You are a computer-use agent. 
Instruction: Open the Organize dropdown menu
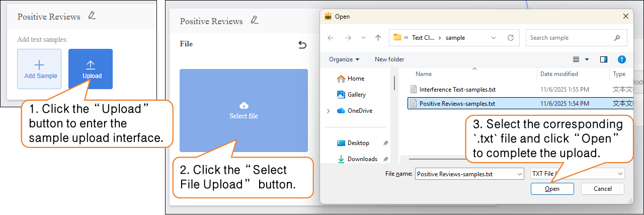coord(344,59)
